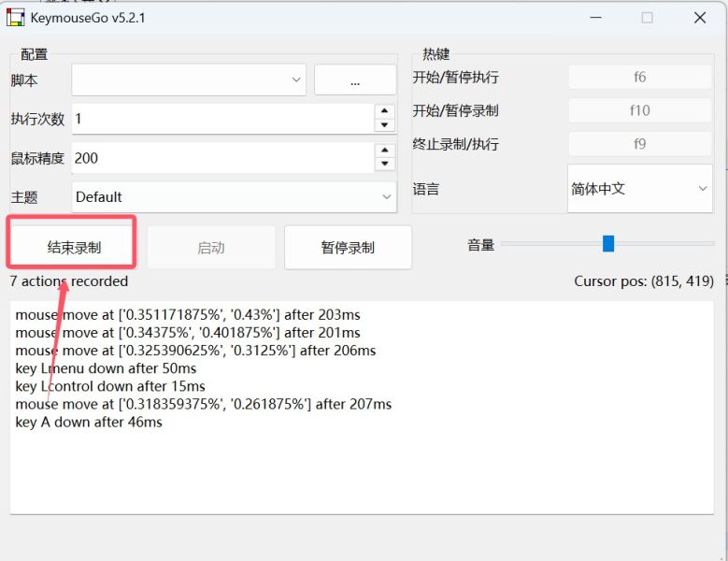728x561 pixels.
Task: Select log line 'mouse move ... after 206ms'
Action: point(195,351)
